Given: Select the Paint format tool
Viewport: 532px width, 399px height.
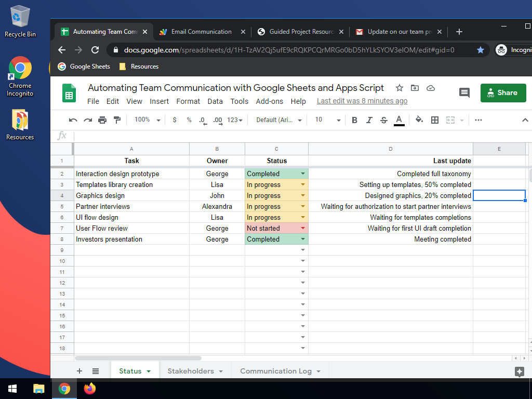Looking at the screenshot, I should [x=117, y=120].
